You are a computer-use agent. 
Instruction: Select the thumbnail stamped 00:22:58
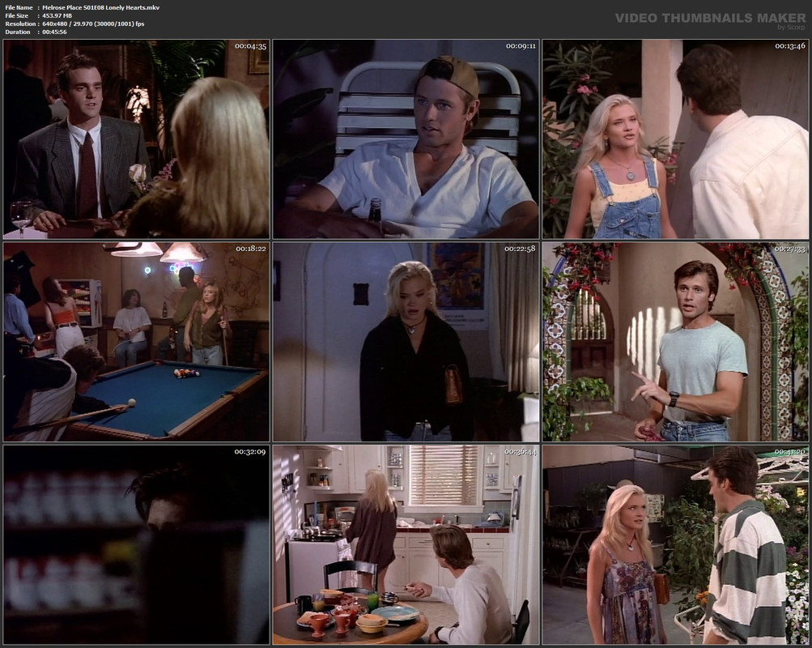406,342
